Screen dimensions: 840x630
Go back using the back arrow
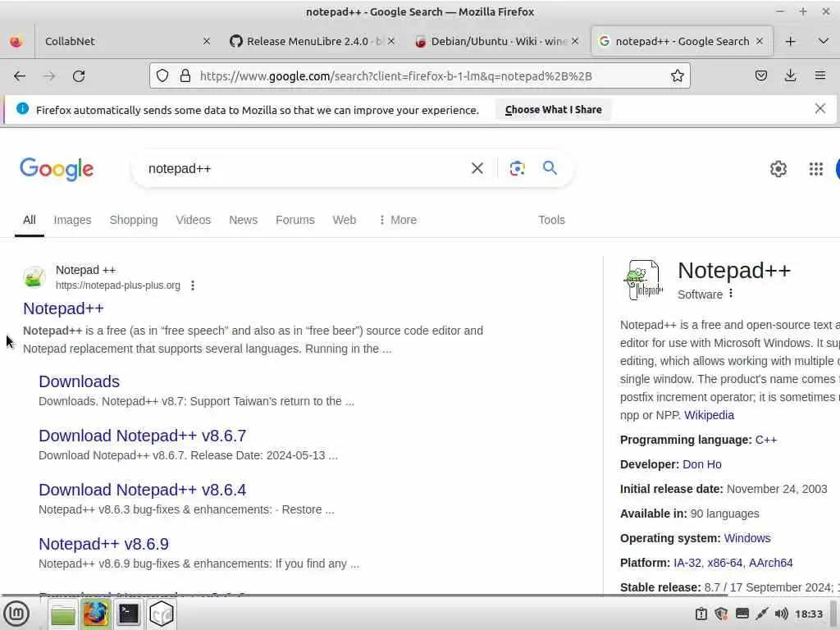pos(20,76)
